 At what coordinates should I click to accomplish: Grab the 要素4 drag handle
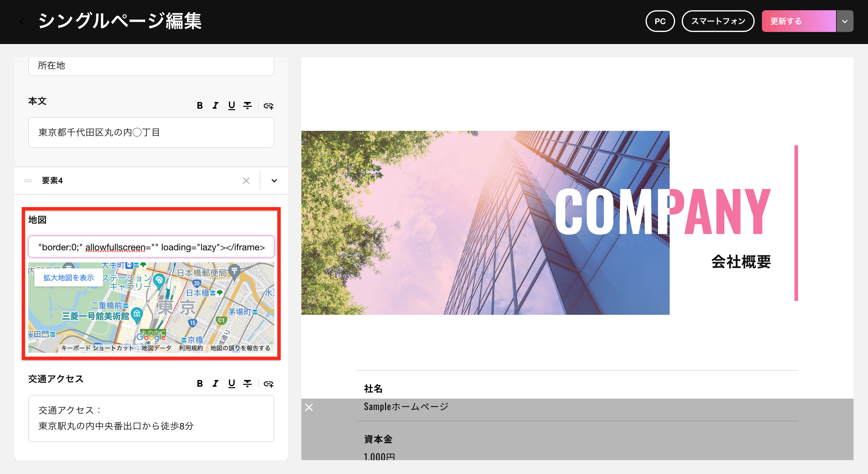coord(28,181)
